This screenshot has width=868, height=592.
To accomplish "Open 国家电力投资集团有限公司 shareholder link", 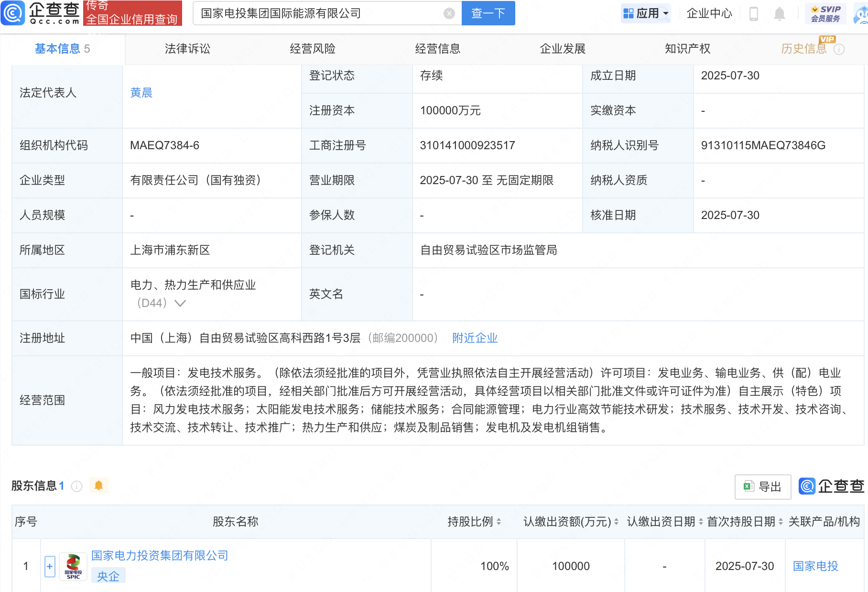I will (x=160, y=556).
